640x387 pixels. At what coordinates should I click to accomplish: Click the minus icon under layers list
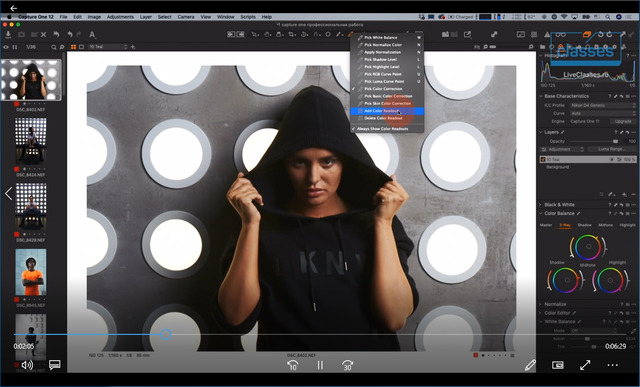point(633,194)
